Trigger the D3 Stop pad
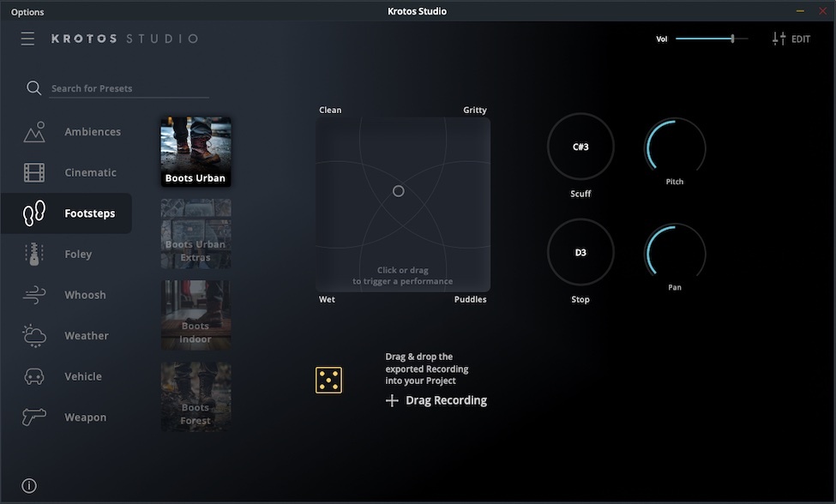Viewport: 836px width, 504px height. (580, 252)
